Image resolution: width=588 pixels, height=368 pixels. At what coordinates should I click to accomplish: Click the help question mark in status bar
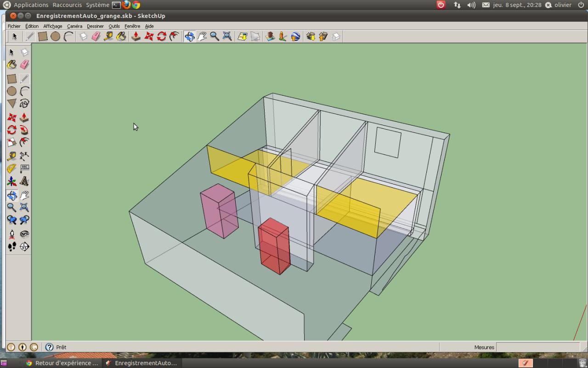49,347
